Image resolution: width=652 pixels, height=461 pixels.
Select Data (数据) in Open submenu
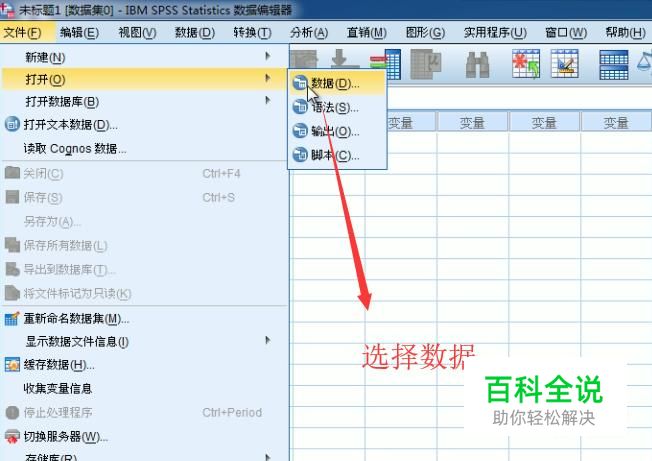[x=337, y=84]
